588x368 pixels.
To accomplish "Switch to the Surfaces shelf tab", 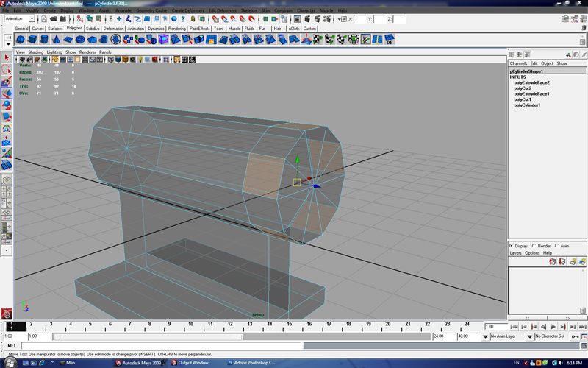I will click(55, 29).
